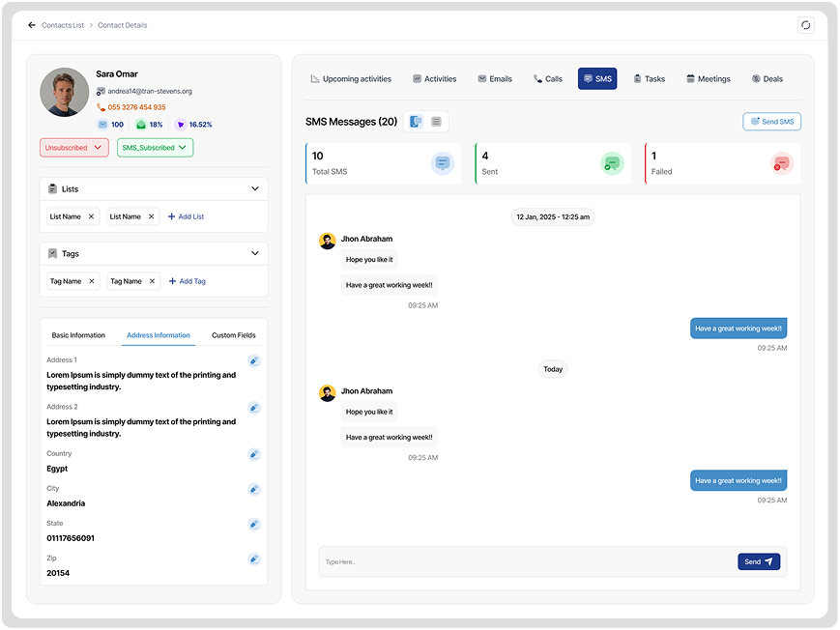Click the back arrow beside Contacts List
The height and width of the screenshot is (630, 840).
click(x=32, y=25)
